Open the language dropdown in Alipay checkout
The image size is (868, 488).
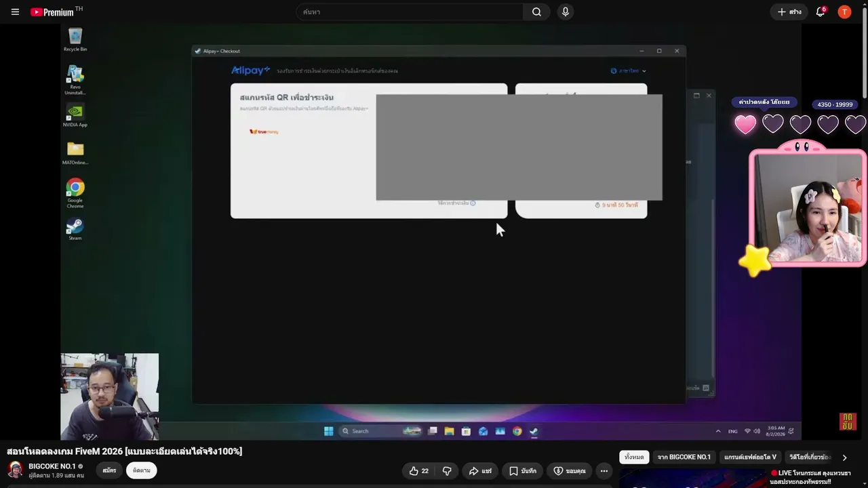coord(628,70)
